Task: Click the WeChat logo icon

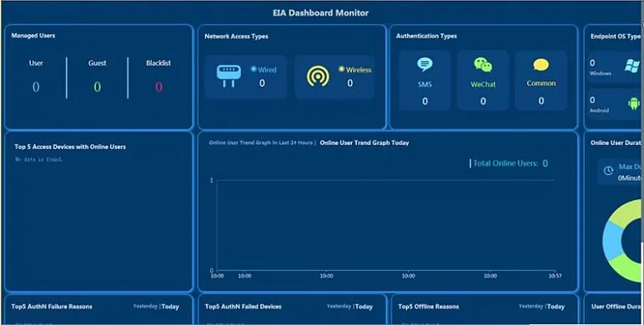Action: click(483, 65)
